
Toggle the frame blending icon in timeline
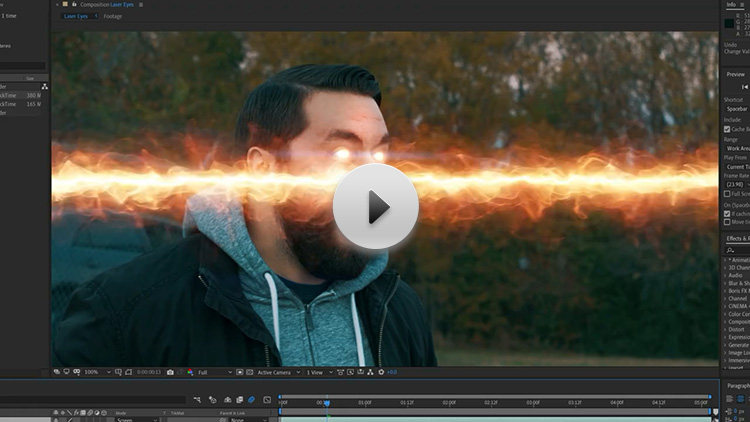tap(240, 400)
